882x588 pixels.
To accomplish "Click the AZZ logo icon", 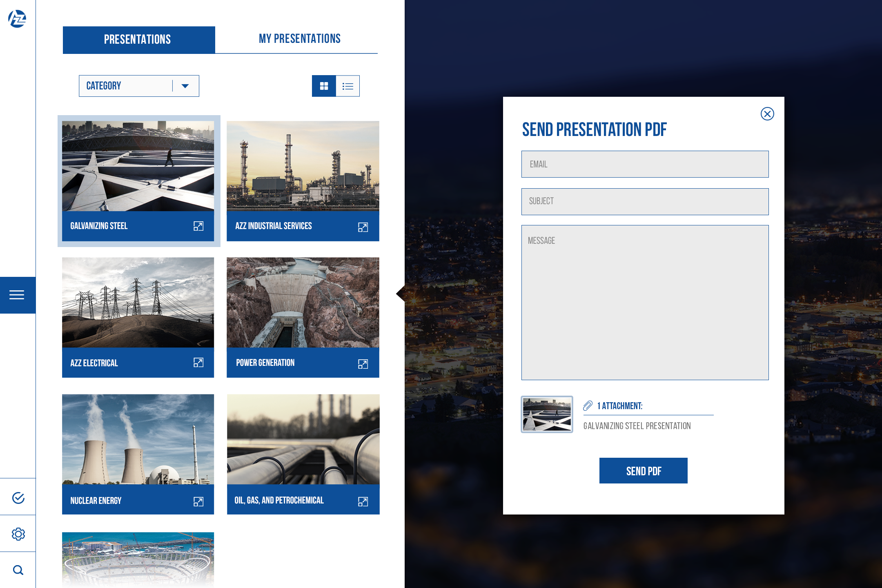I will [17, 19].
